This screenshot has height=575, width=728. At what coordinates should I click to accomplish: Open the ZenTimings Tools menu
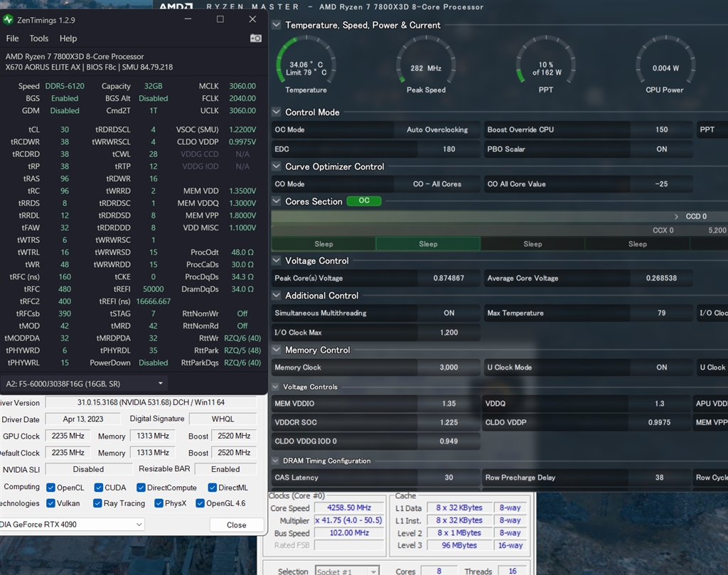39,38
